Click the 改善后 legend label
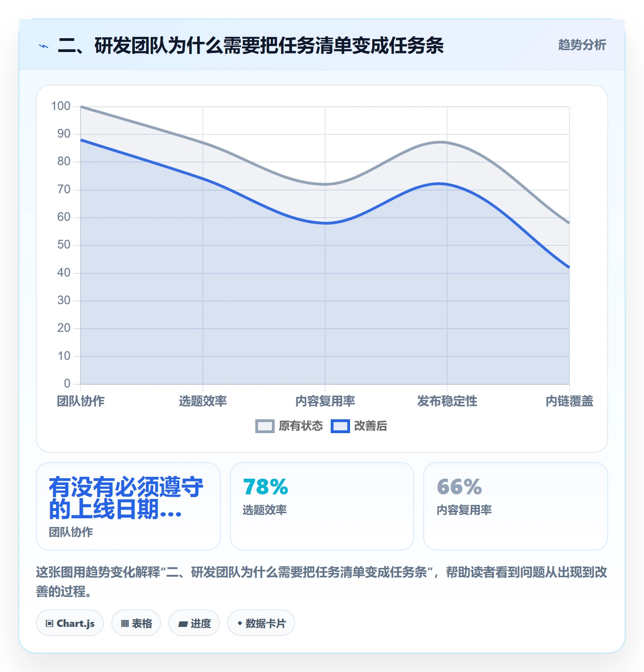The height and width of the screenshot is (672, 644). [x=371, y=426]
